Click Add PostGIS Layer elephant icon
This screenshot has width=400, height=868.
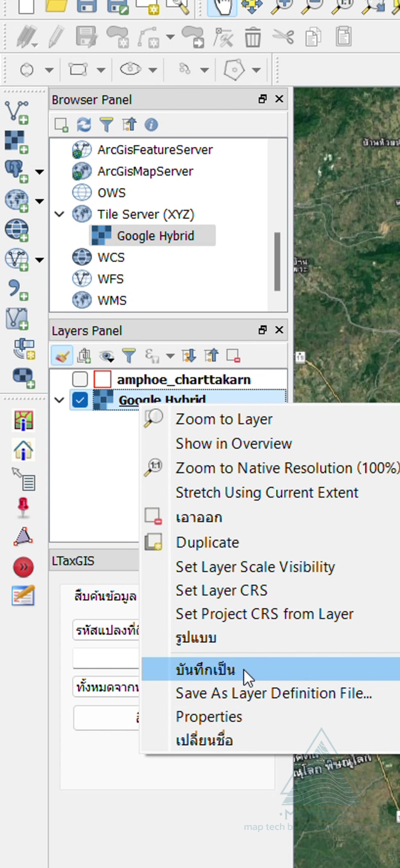click(x=17, y=171)
